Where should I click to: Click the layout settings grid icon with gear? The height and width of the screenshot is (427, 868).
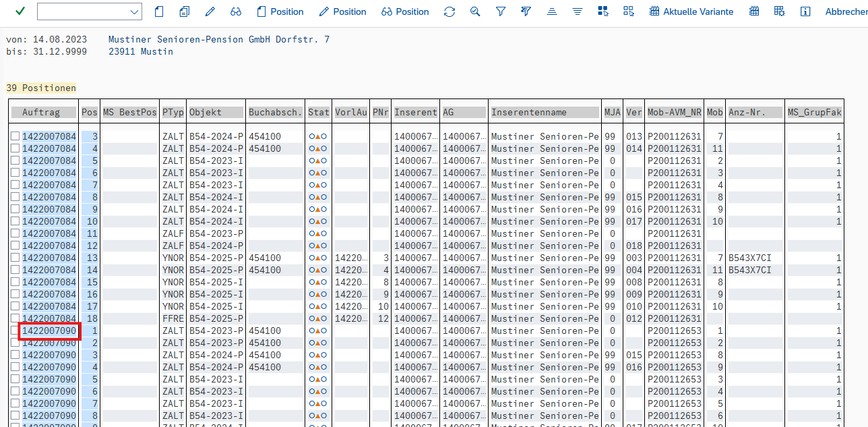[x=780, y=11]
